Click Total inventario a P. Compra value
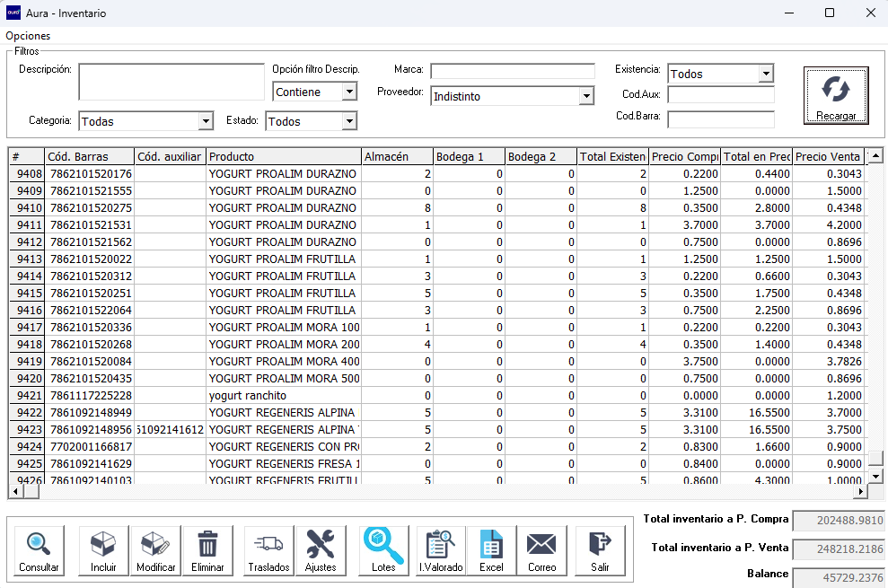This screenshot has height=588, width=888. (x=839, y=521)
